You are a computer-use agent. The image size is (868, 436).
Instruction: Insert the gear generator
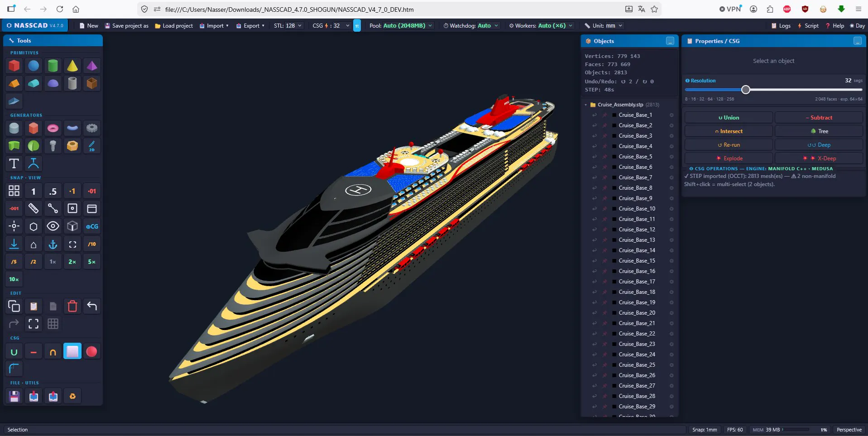tap(92, 128)
